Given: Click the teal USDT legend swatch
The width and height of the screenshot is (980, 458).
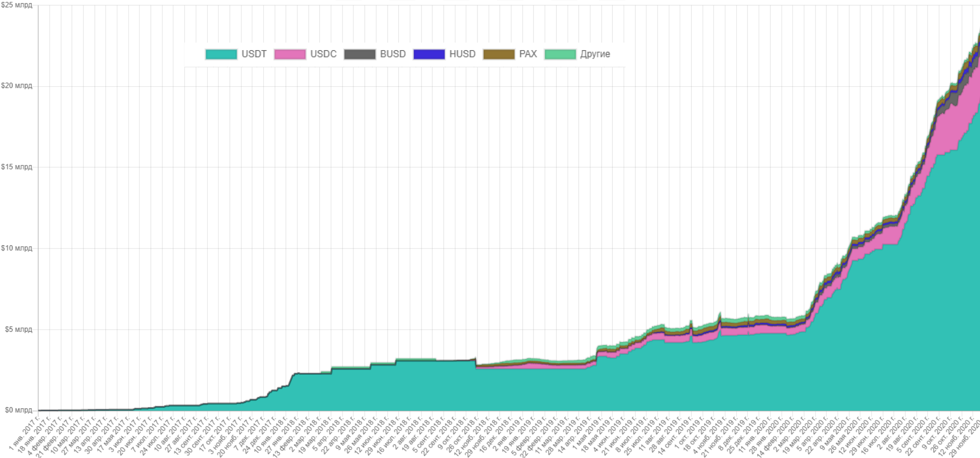Looking at the screenshot, I should (x=221, y=54).
